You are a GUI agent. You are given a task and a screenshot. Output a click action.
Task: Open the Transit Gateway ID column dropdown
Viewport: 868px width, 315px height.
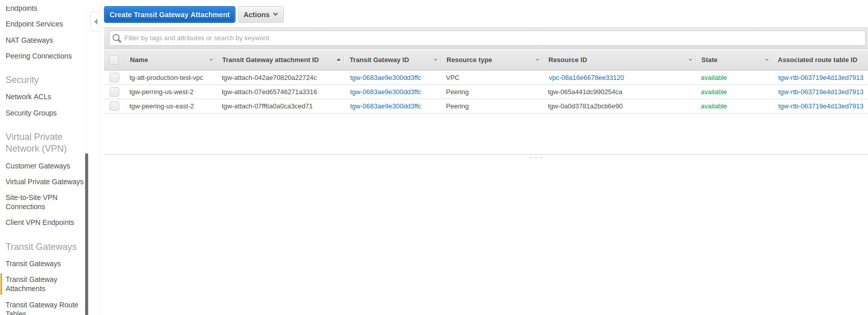click(x=435, y=60)
